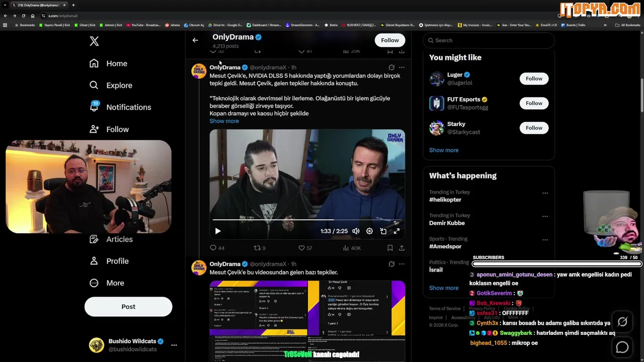Open Follow page in sidebar
This screenshot has width=644, height=362.
(109, 129)
